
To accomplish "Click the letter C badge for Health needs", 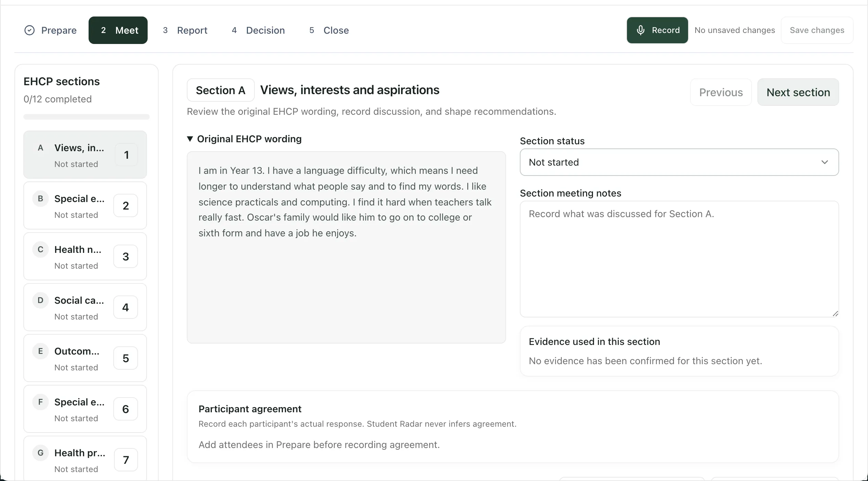I will [x=41, y=249].
